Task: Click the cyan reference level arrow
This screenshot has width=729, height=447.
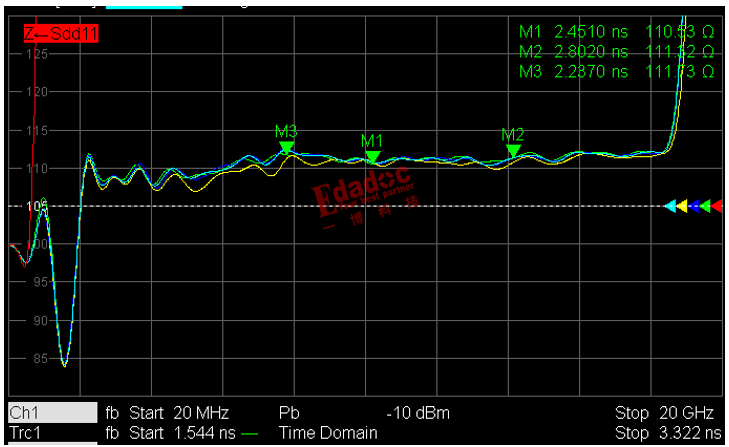Action: click(670, 206)
